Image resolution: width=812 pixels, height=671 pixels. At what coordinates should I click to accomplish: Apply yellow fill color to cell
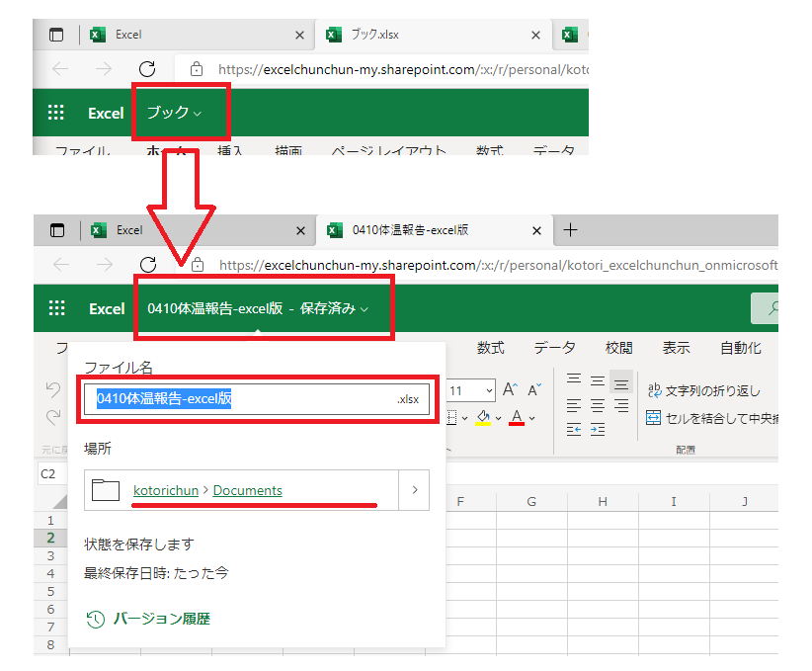(483, 418)
